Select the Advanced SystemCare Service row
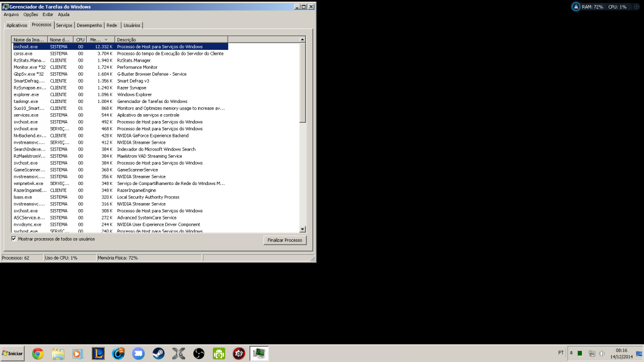This screenshot has height=362, width=644. 120,218
